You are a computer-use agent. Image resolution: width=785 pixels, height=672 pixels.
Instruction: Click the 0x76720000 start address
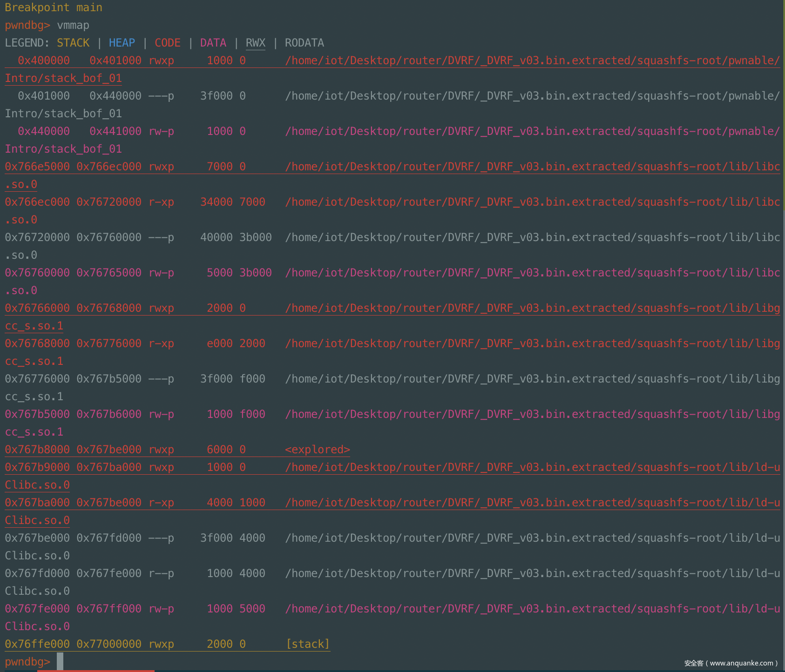[x=37, y=237]
